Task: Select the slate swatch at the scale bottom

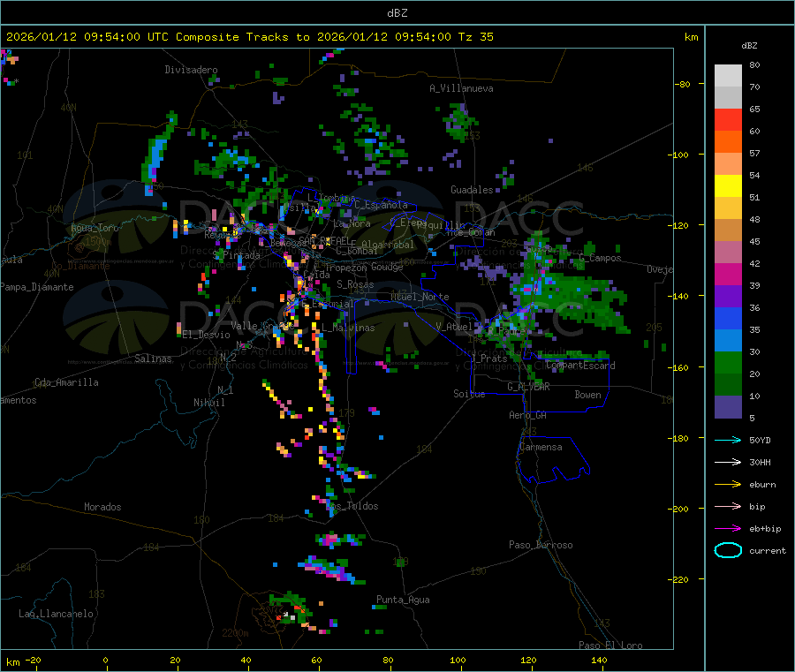Action: pos(728,407)
